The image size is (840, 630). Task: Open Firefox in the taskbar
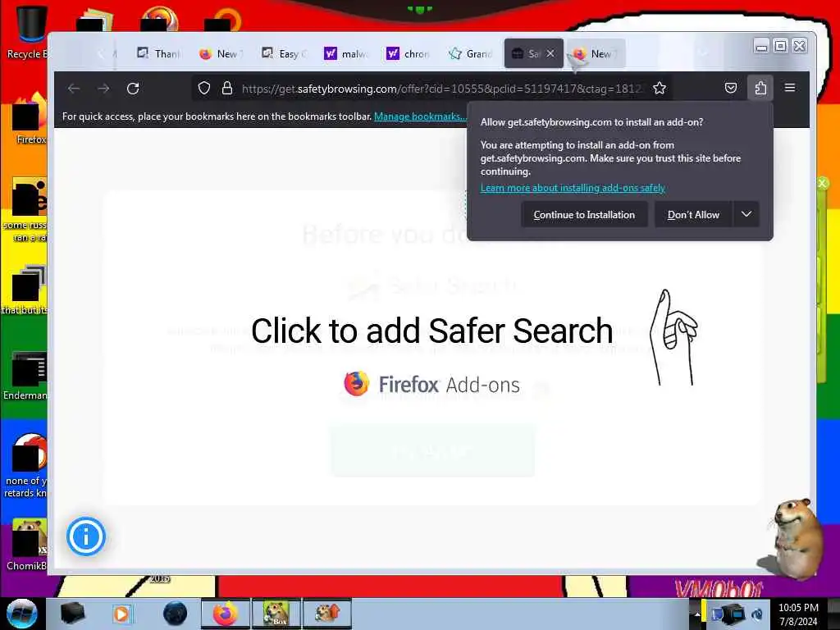[x=226, y=614]
